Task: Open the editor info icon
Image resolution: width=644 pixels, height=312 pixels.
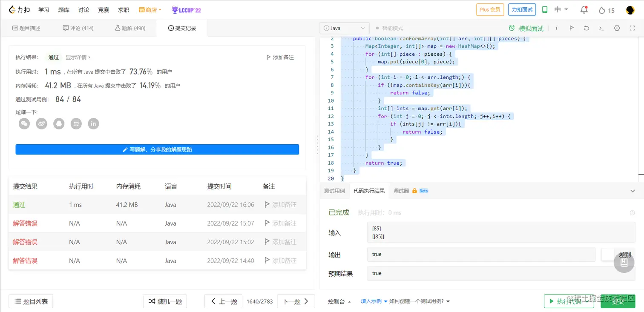Action: coord(556,28)
